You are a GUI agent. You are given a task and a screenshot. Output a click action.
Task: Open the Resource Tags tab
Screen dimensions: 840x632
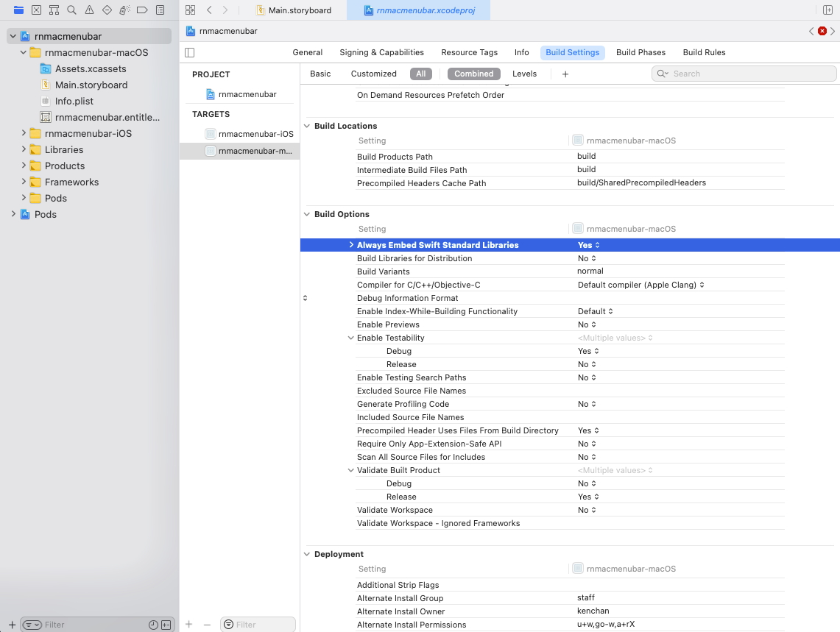469,52
